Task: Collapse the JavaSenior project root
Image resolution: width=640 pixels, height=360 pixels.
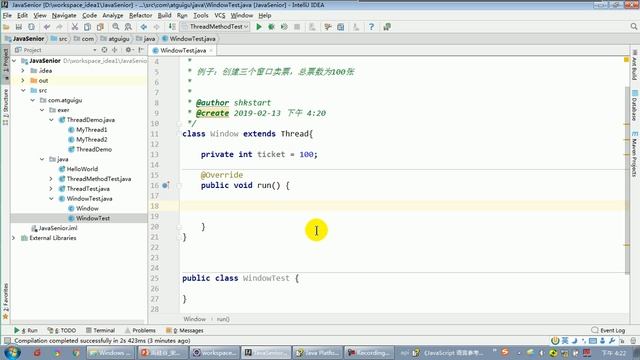Action: click(14, 61)
